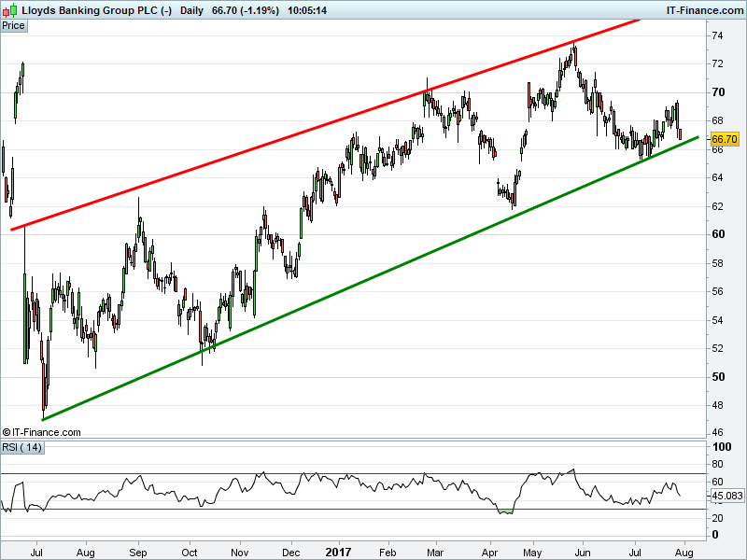Viewport: 747px width, 560px height.
Task: Click the Jun label on time axis
Action: pyautogui.click(x=583, y=553)
